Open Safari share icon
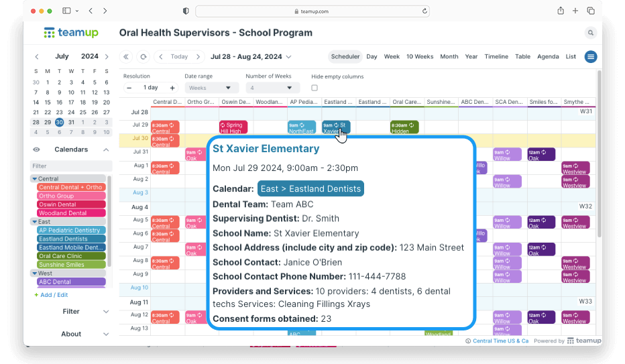This screenshot has height=364, width=625. [561, 11]
